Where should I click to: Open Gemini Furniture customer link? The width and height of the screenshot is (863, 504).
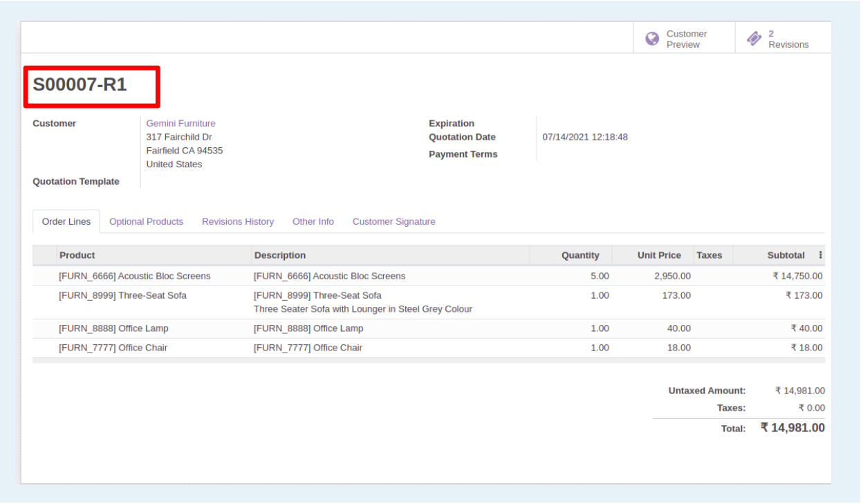pos(180,123)
